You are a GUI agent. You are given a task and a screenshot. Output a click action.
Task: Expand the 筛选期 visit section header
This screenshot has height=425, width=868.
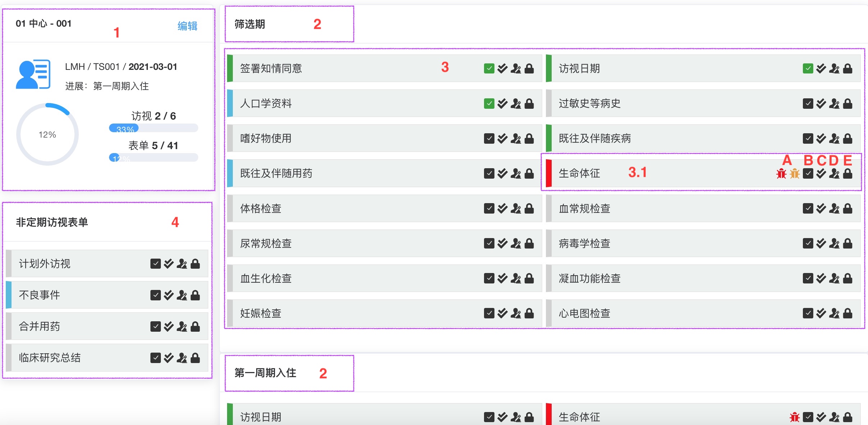250,24
